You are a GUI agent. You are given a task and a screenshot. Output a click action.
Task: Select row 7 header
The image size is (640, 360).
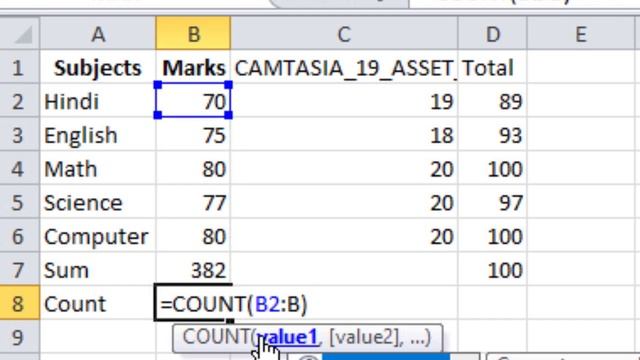(x=20, y=269)
